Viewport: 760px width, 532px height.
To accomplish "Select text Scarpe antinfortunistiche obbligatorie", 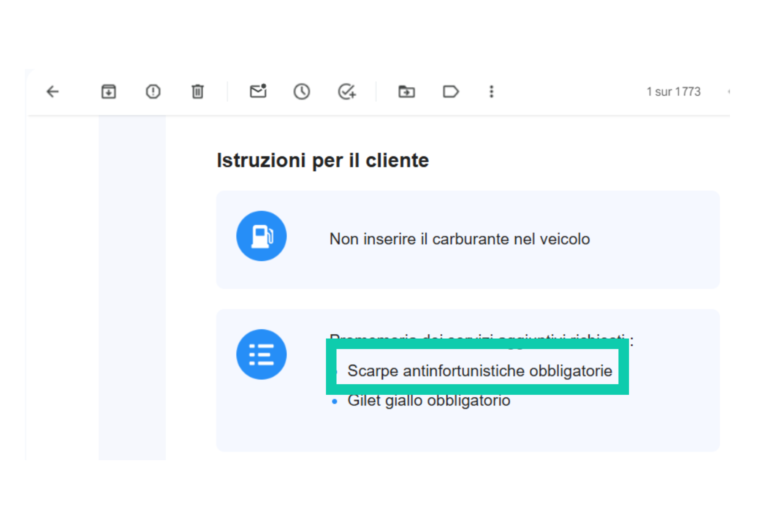I will [x=480, y=371].
